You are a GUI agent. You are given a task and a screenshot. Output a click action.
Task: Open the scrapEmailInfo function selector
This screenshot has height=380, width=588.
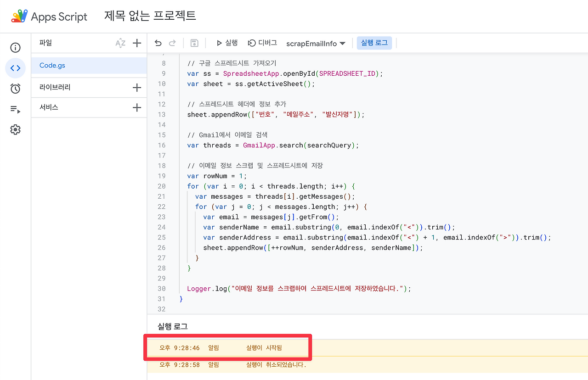[316, 43]
